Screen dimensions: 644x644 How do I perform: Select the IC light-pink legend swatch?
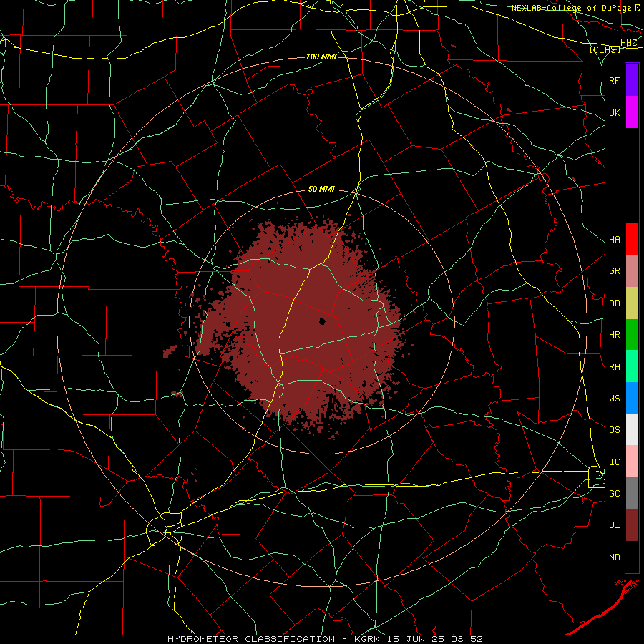(x=632, y=462)
